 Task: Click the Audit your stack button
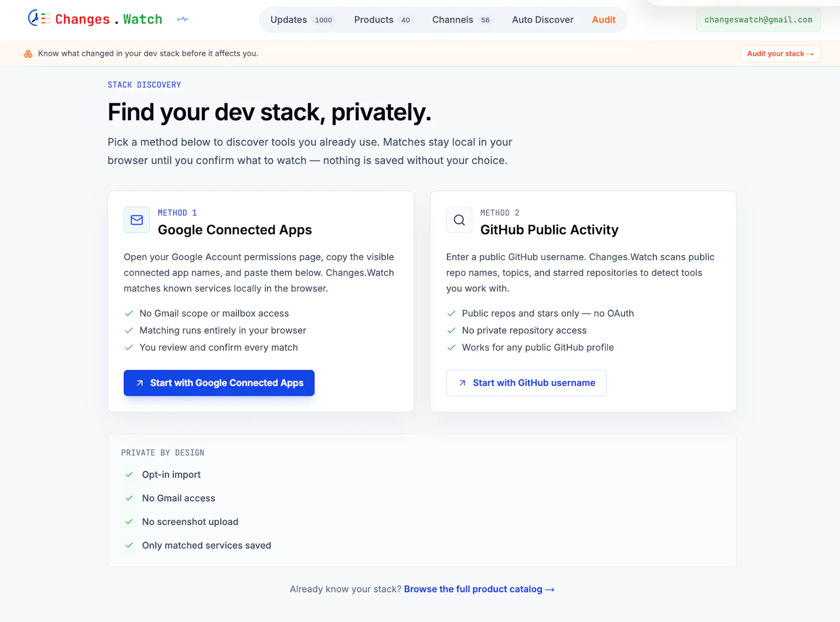pos(780,54)
